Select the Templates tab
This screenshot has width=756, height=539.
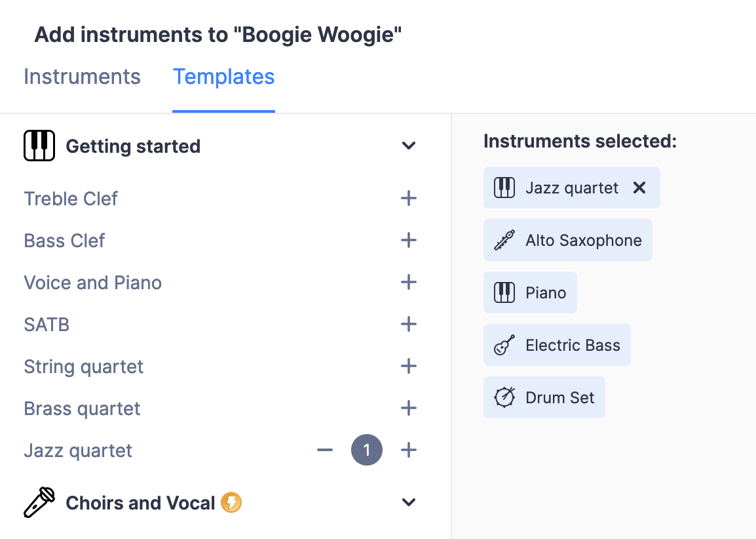223,77
